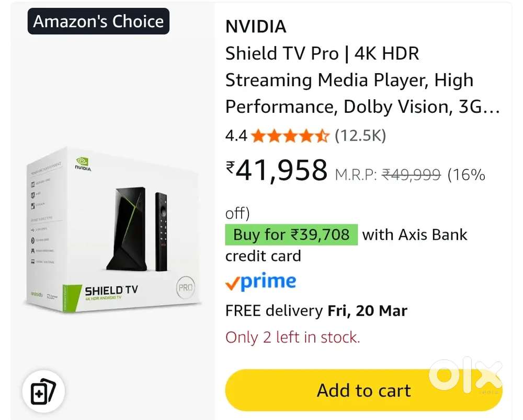Click the orange Prime checkmark icon

click(x=232, y=283)
